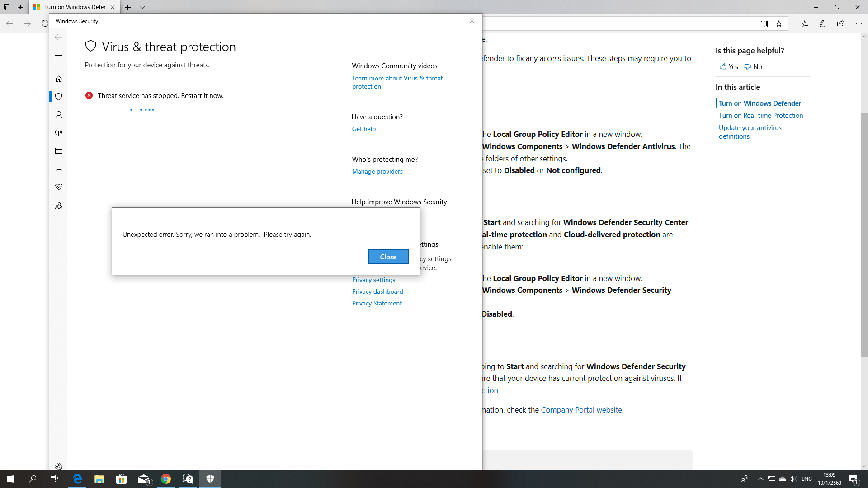
Task: Open Manage providers link
Action: click(x=377, y=171)
